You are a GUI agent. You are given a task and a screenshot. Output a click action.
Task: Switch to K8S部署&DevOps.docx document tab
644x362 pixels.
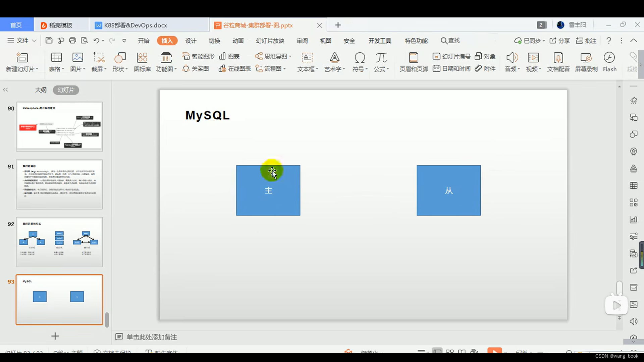[149, 25]
